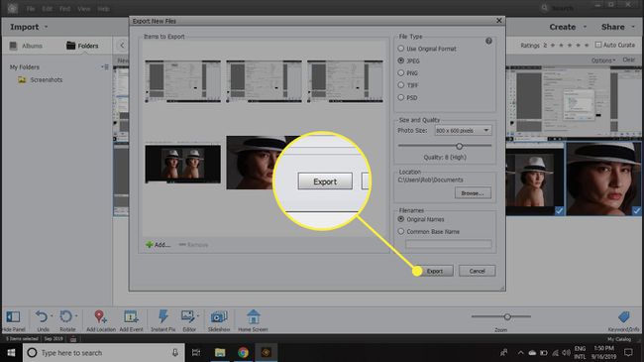Image resolution: width=644 pixels, height=362 pixels.
Task: Click Browse to change location
Action: (x=473, y=193)
